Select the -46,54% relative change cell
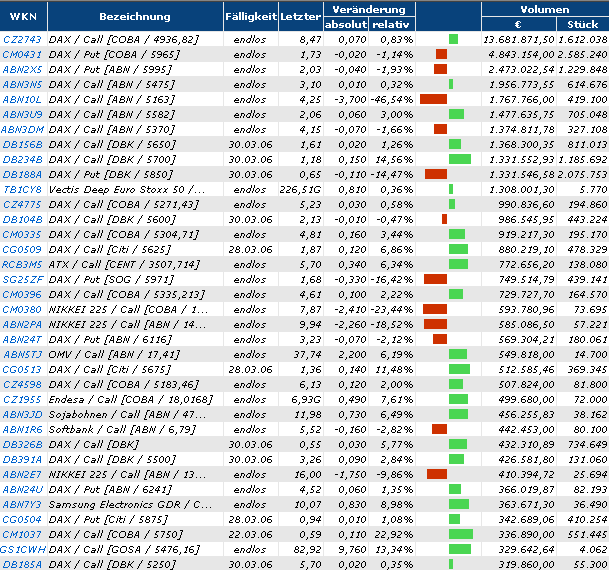609x570 pixels. (392, 99)
